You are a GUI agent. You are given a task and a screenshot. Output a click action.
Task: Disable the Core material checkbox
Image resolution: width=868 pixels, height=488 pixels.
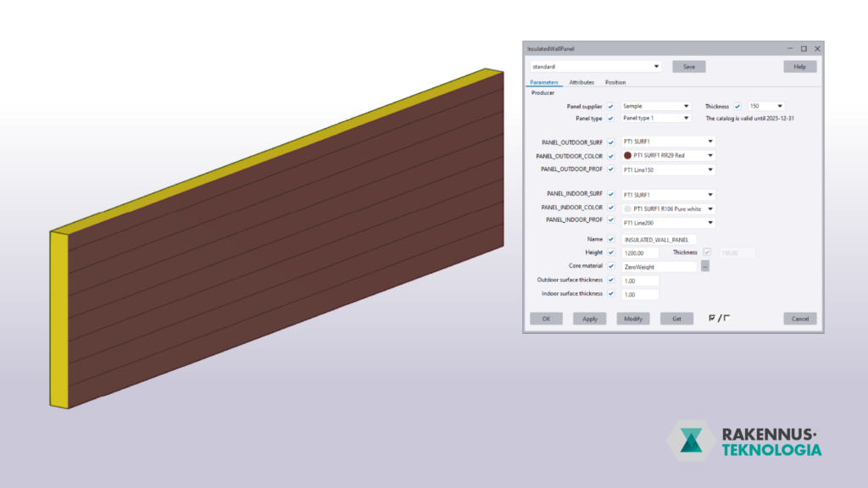[x=610, y=266]
